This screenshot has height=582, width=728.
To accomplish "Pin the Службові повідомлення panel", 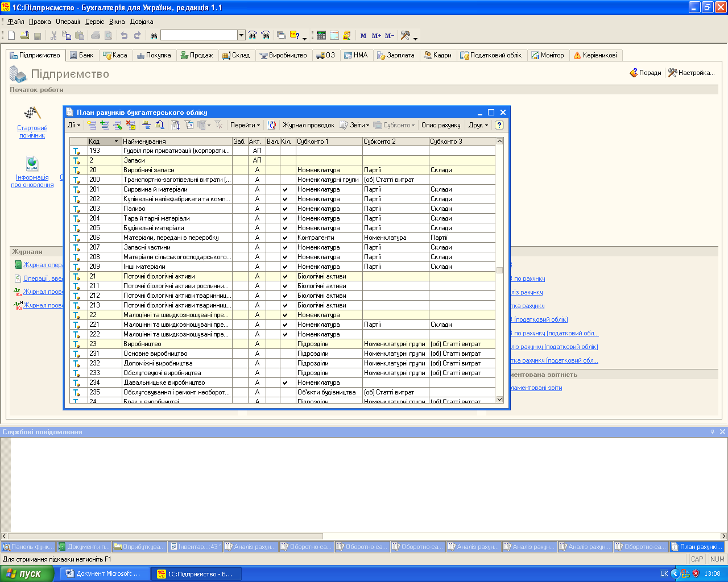I will coord(713,432).
